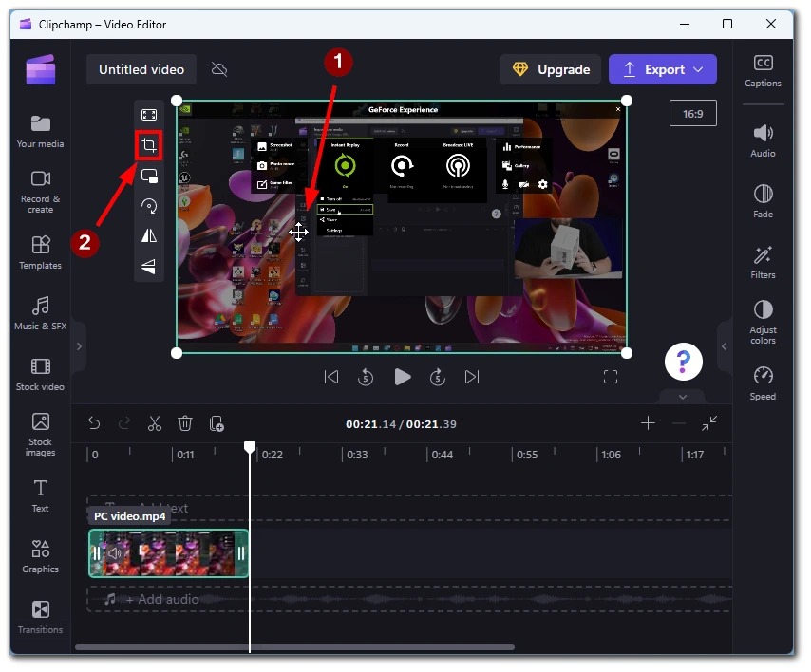Open the Templates panel
This screenshot has height=672, width=811.
pos(40,252)
